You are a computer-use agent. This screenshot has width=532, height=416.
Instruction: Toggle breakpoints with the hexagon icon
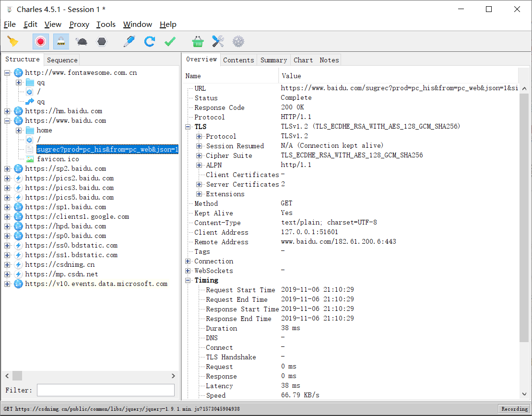tap(101, 41)
